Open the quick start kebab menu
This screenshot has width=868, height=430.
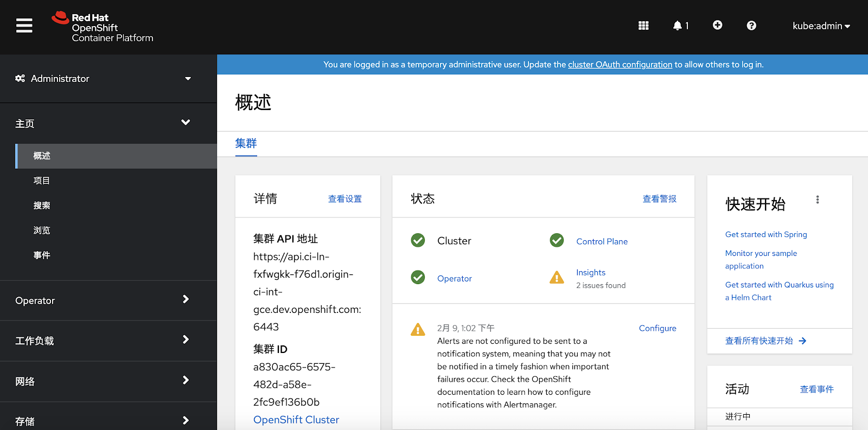(818, 200)
